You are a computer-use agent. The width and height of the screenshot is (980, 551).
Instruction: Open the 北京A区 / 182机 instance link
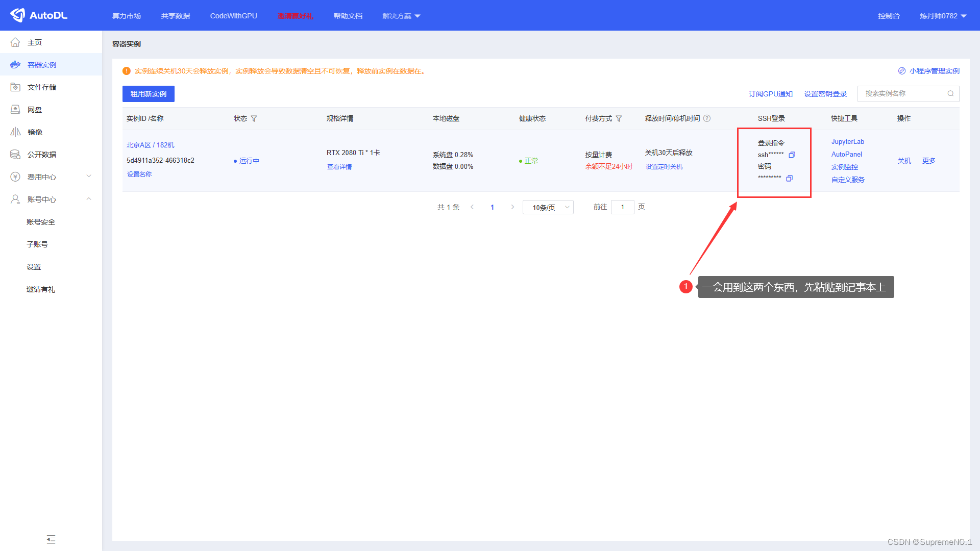pyautogui.click(x=151, y=145)
